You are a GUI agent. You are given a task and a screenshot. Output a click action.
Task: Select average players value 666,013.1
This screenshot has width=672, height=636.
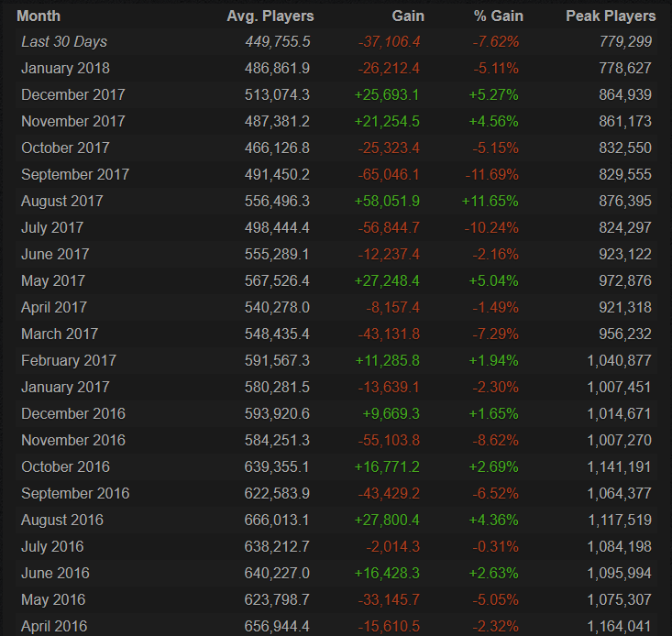[278, 520]
